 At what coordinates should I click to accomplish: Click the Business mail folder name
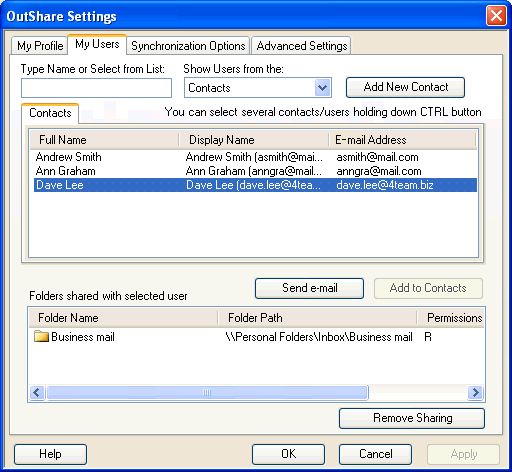coord(83,337)
